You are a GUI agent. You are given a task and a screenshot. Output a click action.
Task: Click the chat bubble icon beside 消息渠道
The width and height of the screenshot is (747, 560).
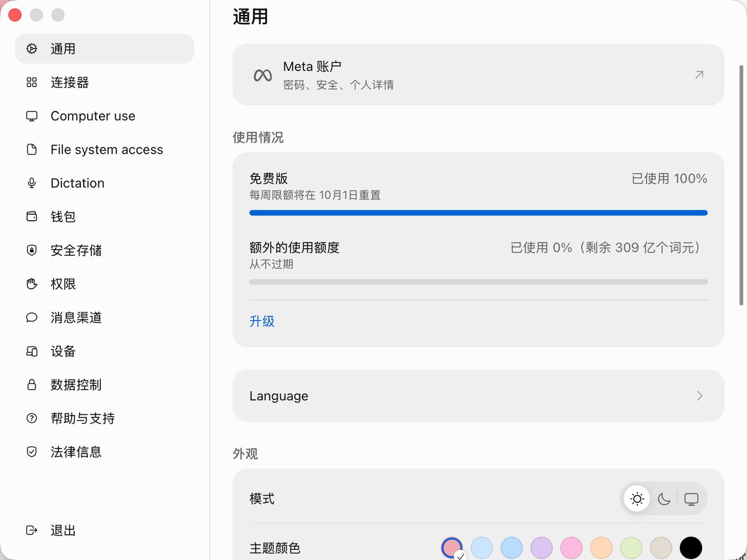click(32, 317)
